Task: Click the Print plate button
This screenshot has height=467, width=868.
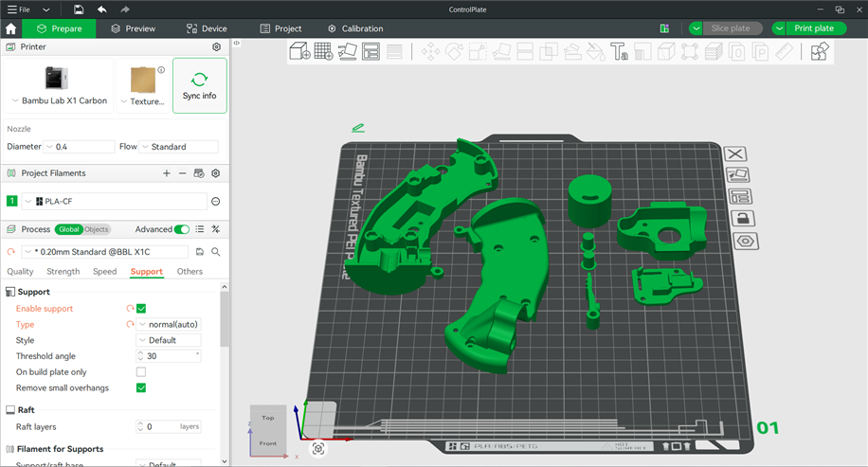Action: click(x=814, y=28)
